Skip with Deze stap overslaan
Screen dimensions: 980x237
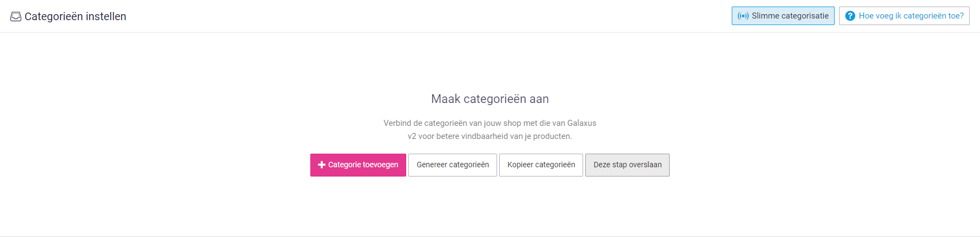click(x=627, y=165)
